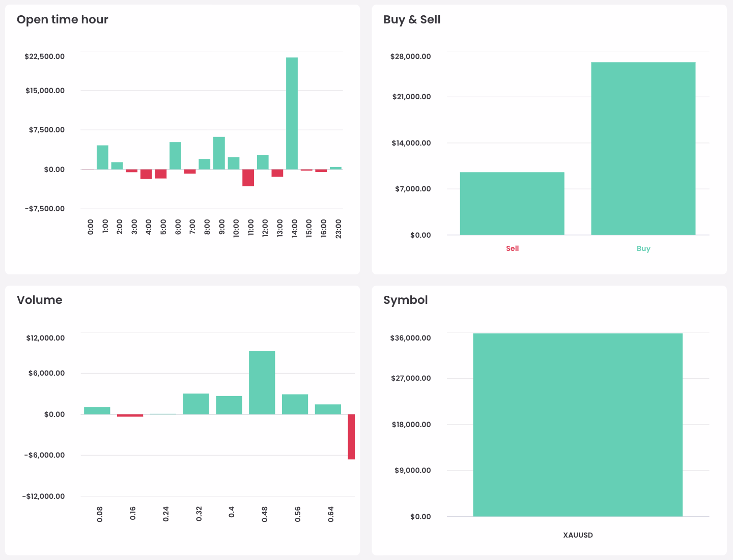Select the 1:00 bar in Open time hour
Image resolution: width=733 pixels, height=560 pixels.
tap(102, 157)
